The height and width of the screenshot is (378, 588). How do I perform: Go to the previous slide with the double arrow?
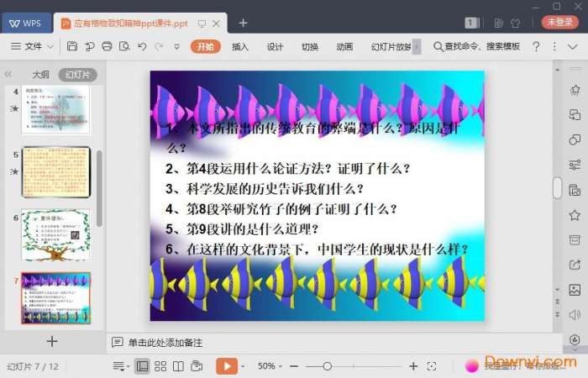(557, 302)
